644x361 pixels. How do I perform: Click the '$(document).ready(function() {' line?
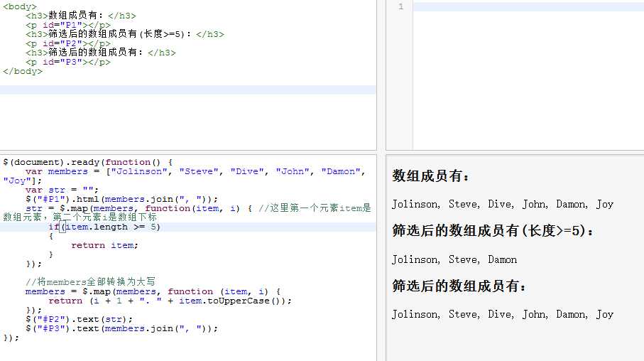pyautogui.click(x=88, y=162)
